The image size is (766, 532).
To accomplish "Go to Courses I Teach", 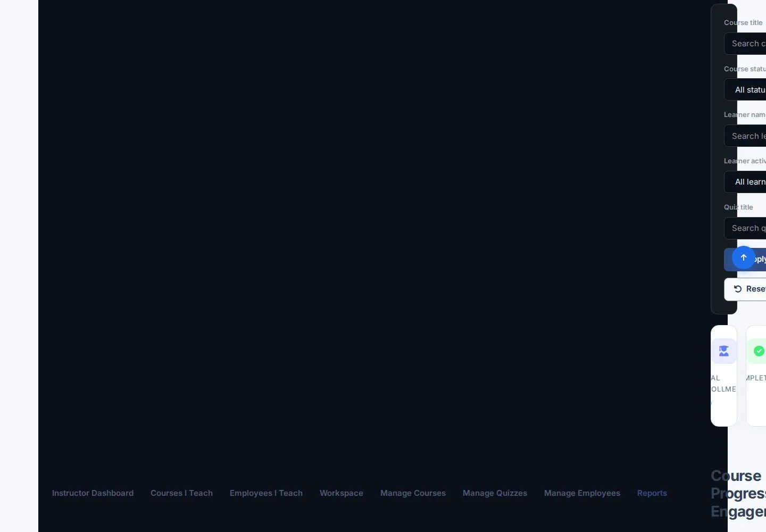I will coord(181,493).
